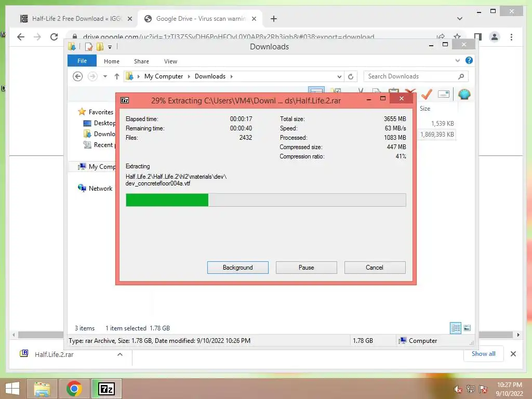Click the rename toolbar icon beside the checkmark
Viewport: 532px width, 399px height.
point(444,94)
